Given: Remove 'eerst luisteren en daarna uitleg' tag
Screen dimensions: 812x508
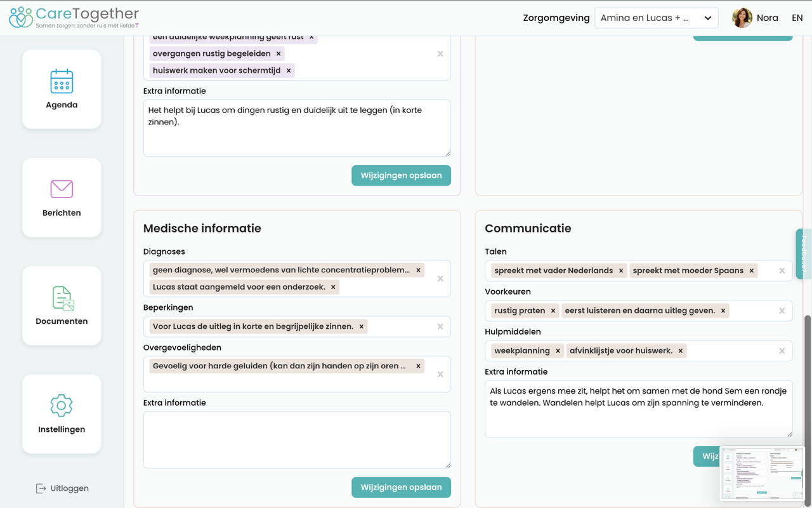Looking at the screenshot, I should click(x=723, y=311).
